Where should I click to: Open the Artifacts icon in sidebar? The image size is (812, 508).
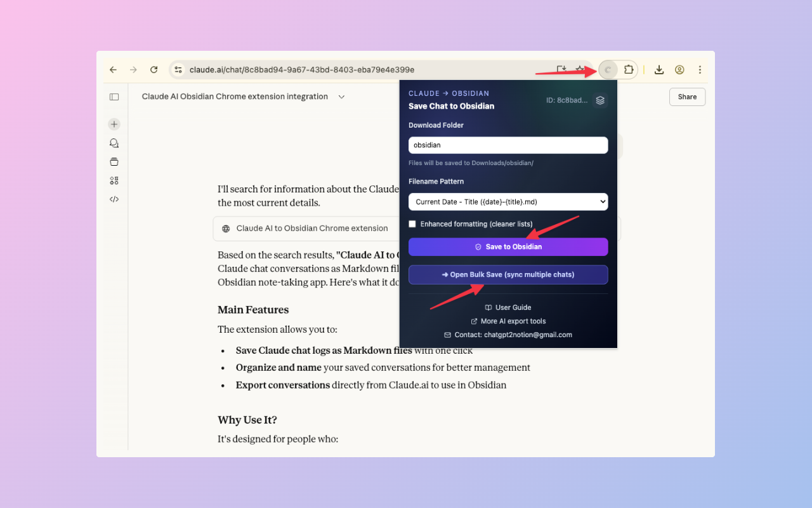tap(114, 180)
